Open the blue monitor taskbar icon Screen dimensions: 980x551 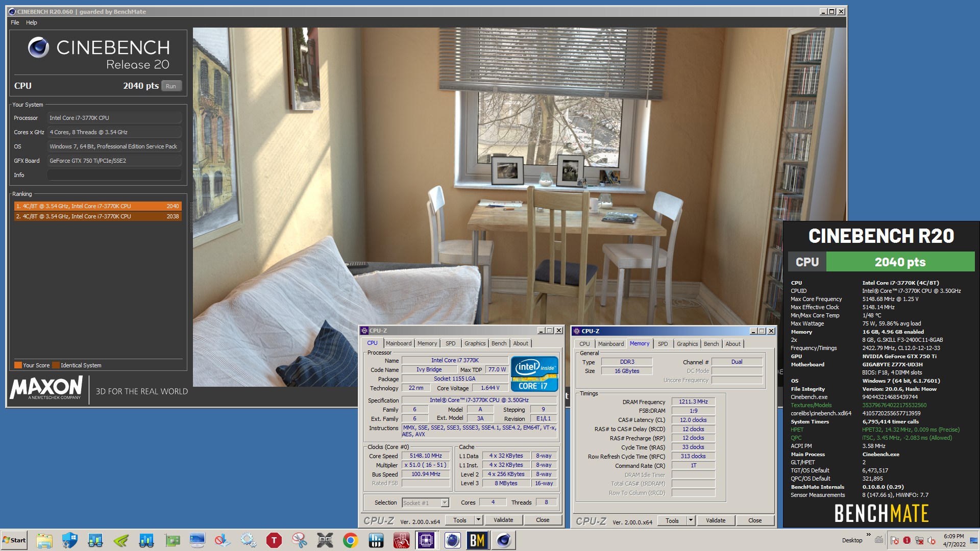tap(198, 540)
